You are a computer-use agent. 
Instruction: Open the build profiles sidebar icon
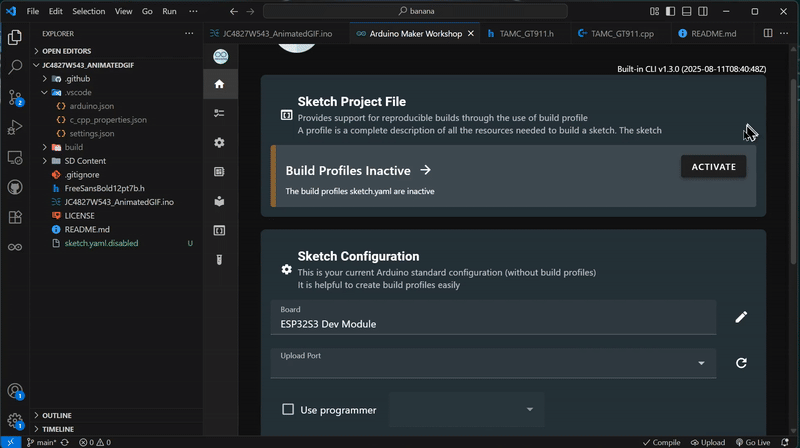tap(219, 231)
